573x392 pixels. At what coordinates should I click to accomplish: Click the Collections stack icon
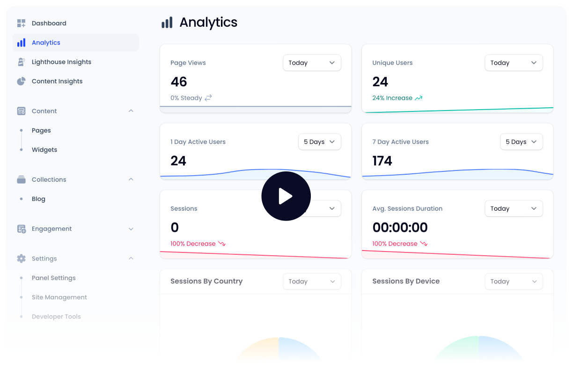[x=21, y=179]
